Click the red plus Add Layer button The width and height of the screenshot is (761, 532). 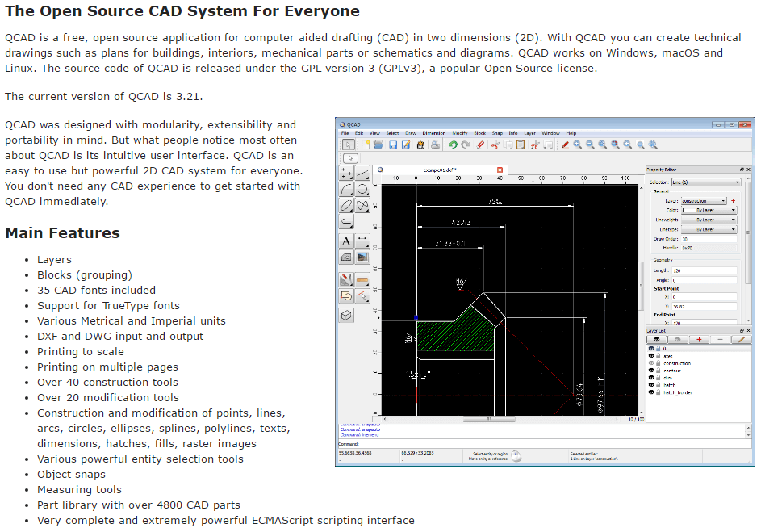699,340
